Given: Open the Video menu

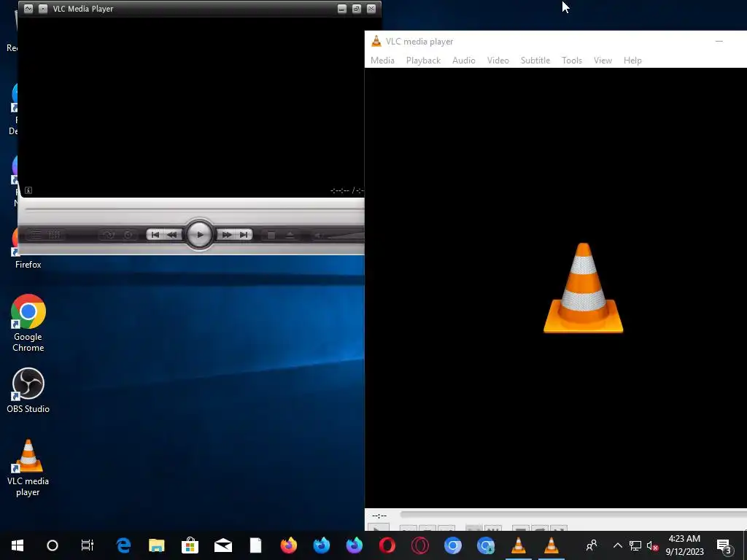Looking at the screenshot, I should [x=498, y=61].
